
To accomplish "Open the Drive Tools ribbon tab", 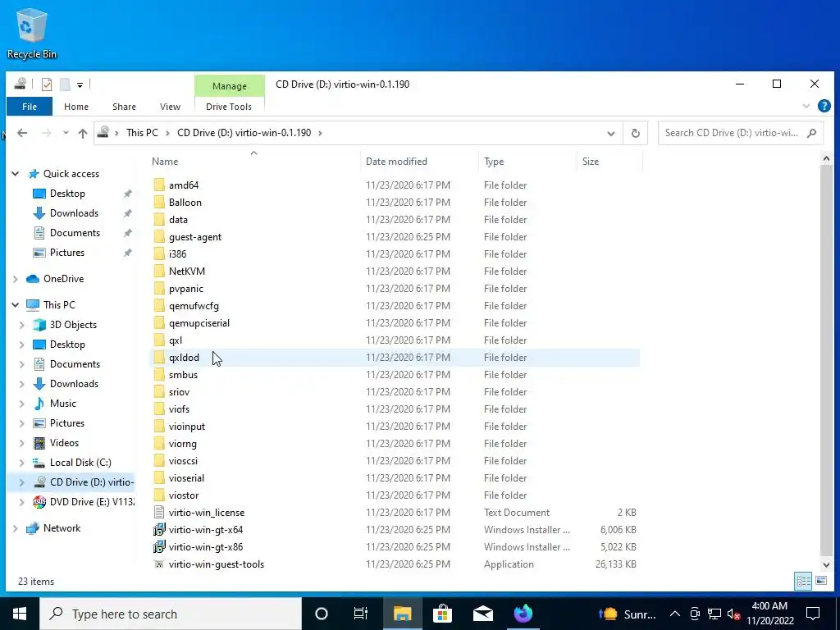I will pos(229,107).
